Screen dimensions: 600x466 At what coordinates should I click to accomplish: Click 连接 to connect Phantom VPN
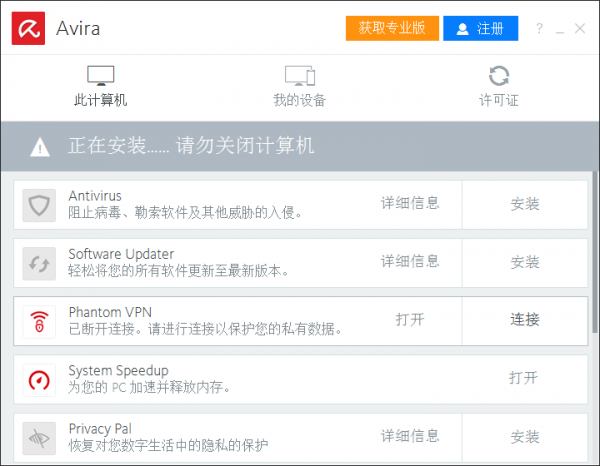[x=525, y=321]
